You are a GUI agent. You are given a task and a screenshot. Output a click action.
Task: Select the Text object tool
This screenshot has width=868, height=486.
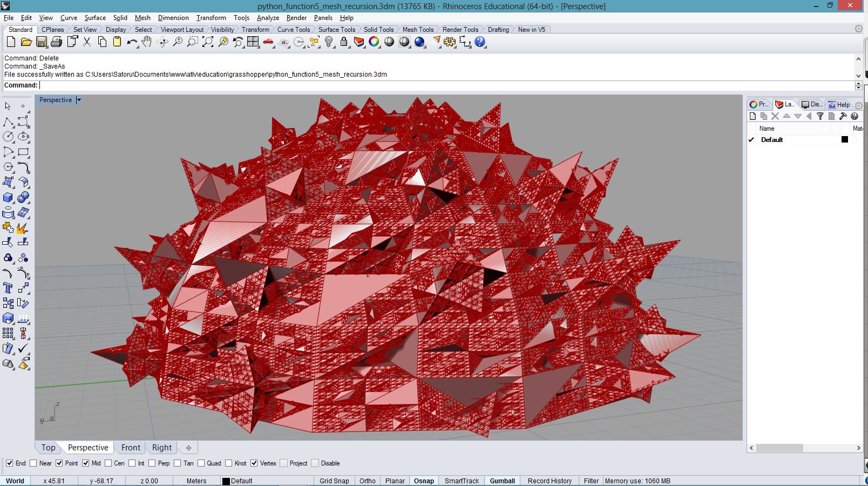(8, 288)
